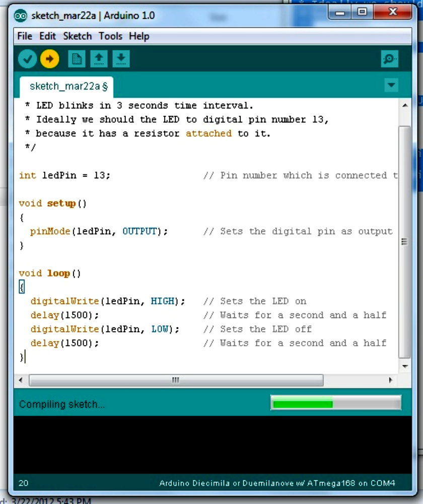The width and height of the screenshot is (423, 504).
Task: Open the Tools menu
Action: [x=110, y=36]
